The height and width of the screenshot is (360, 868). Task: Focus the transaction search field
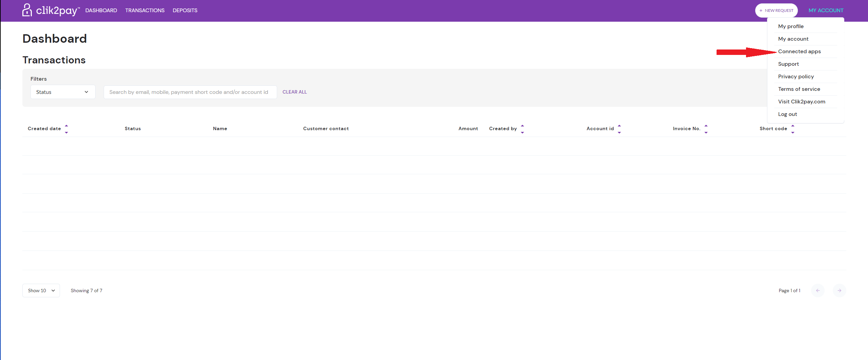(x=190, y=92)
